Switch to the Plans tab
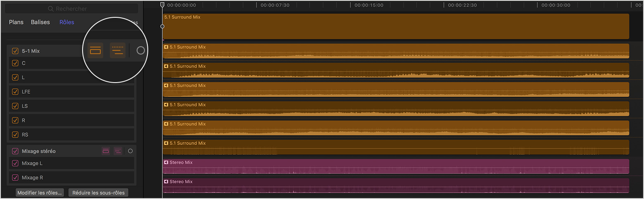This screenshot has width=644, height=199. point(16,22)
